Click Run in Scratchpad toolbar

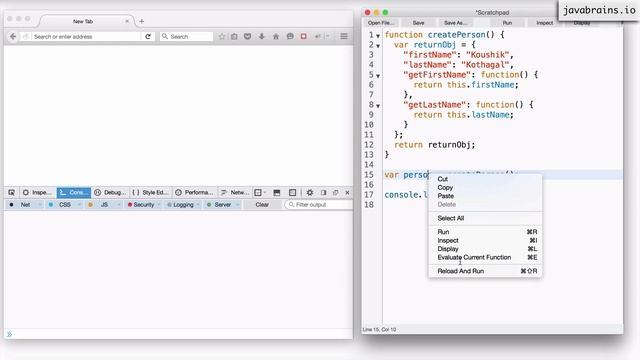tap(507, 23)
